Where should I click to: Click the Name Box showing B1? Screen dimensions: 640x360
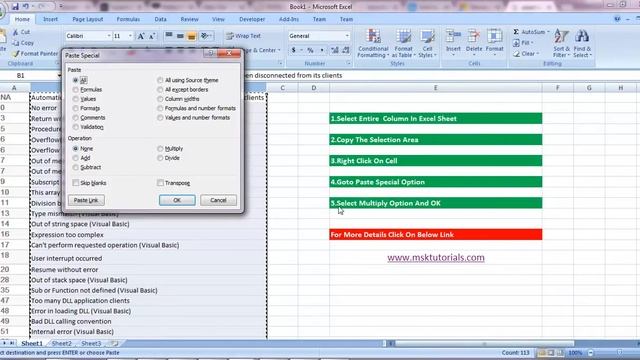pos(29,76)
